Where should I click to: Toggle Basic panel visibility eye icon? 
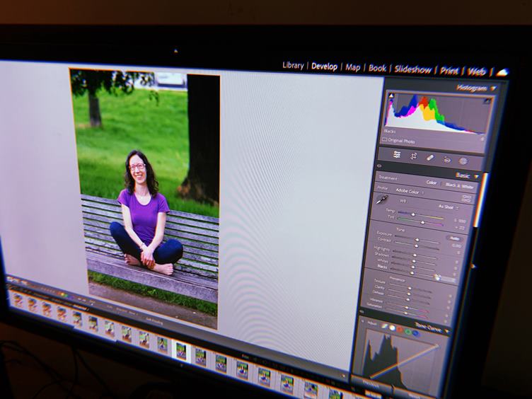tap(379, 166)
